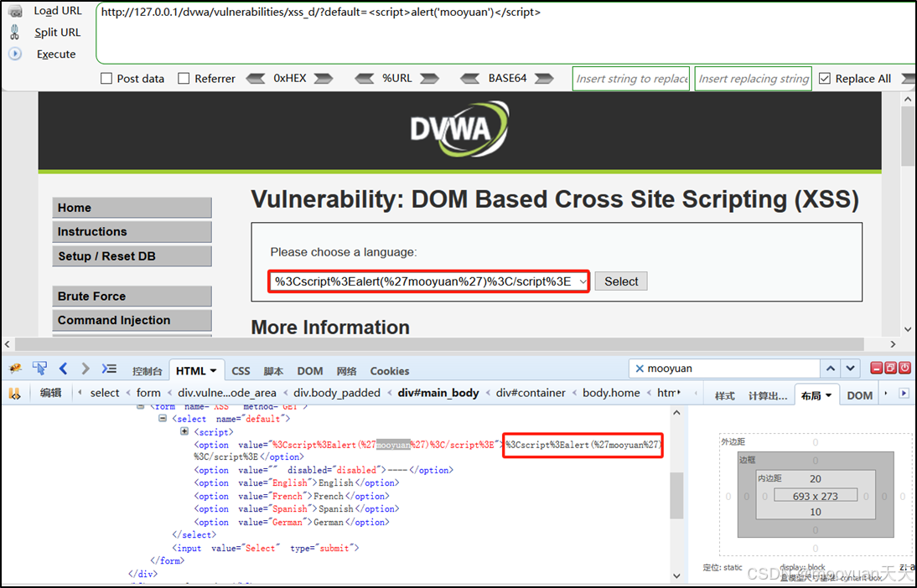917x588 pixels.
Task: Open the language select dropdown
Action: (x=428, y=281)
